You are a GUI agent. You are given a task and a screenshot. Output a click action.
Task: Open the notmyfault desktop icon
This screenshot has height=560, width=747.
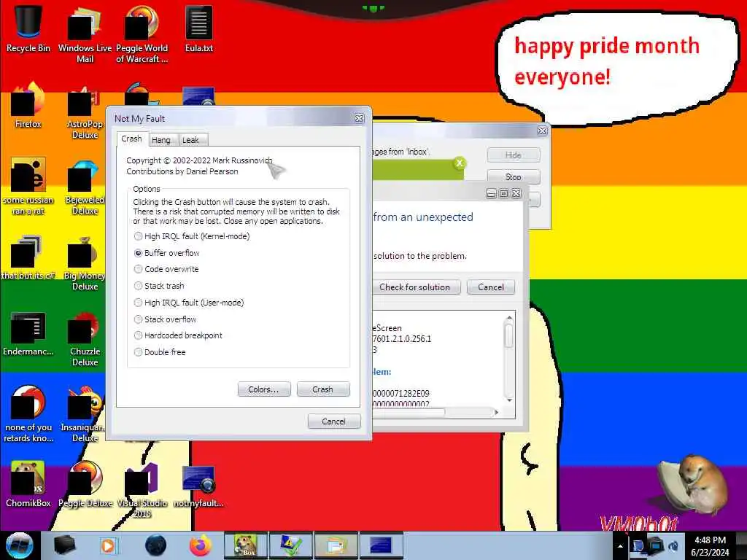point(198,485)
